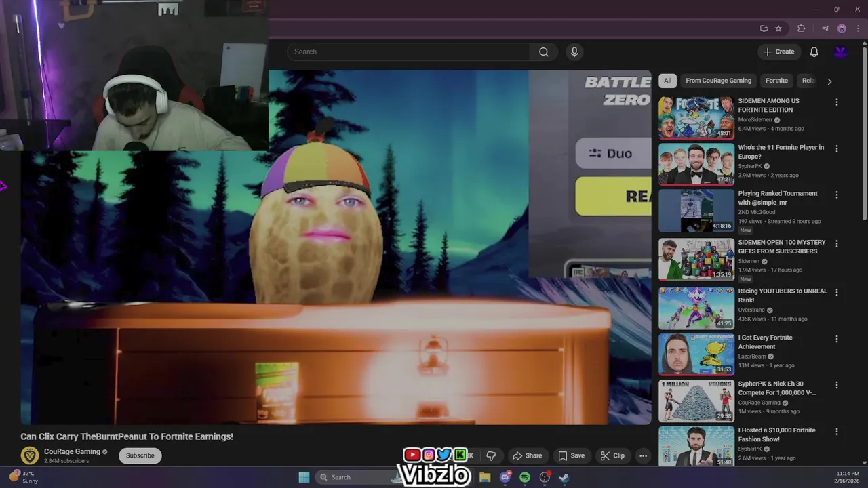Viewport: 868px width, 488px height.
Task: Save the video to a playlist
Action: (x=571, y=455)
